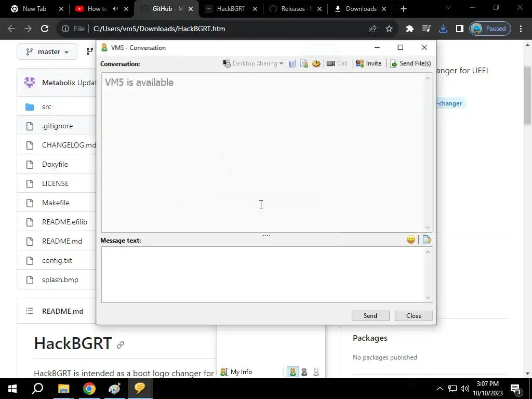Viewport: 532px width, 399px height.
Task: Open a new browser tab with plus
Action: point(403,9)
